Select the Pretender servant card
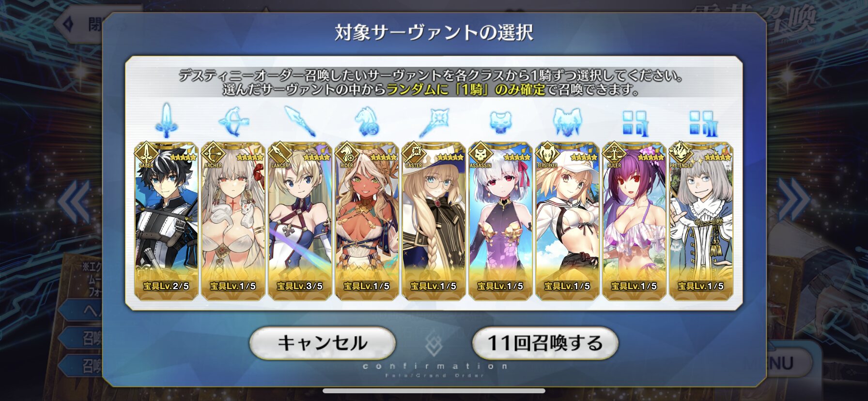This screenshot has height=401, width=868. pos(701,221)
